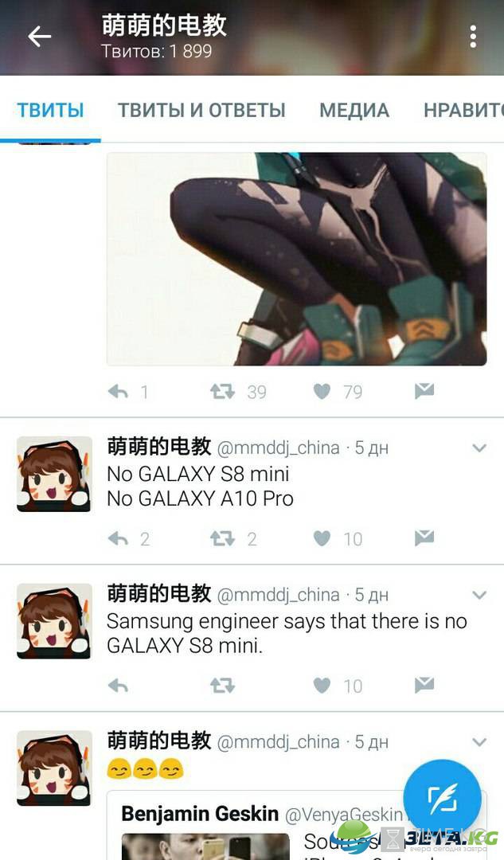Expand options chevron on "No GALAXY S8 mini" tweet

point(479,448)
